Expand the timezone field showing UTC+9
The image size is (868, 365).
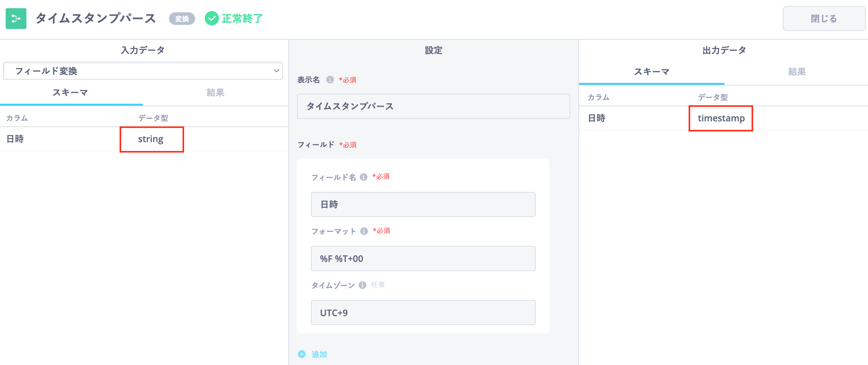click(x=423, y=312)
